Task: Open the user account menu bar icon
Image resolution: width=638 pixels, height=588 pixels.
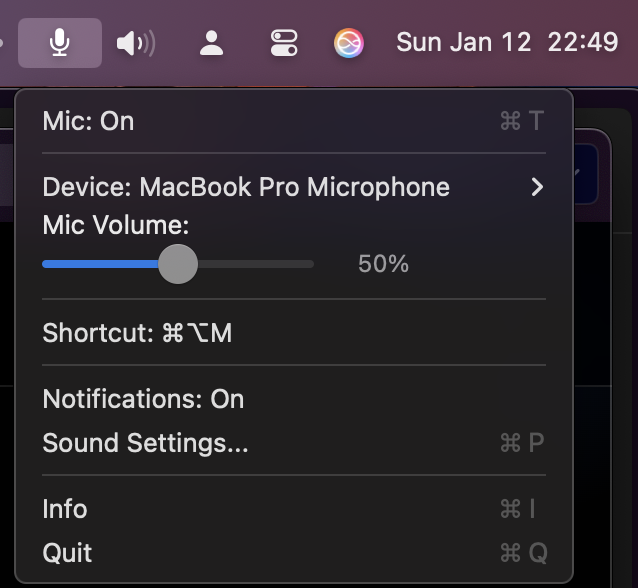Action: 211,43
